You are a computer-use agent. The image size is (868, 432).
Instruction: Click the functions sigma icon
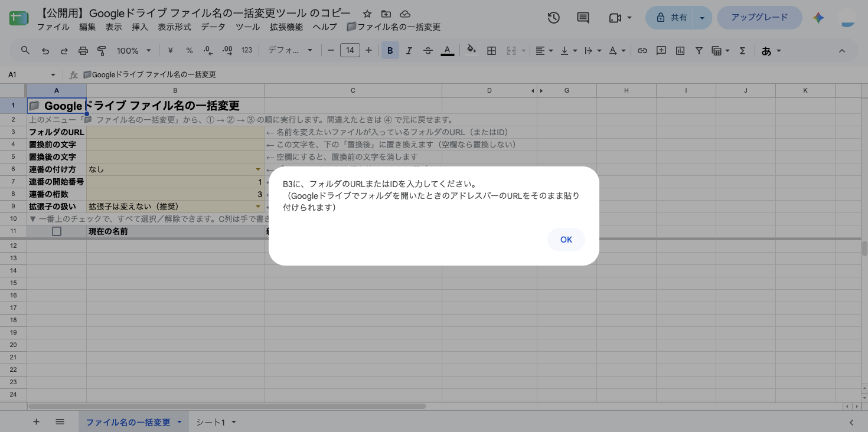[743, 51]
